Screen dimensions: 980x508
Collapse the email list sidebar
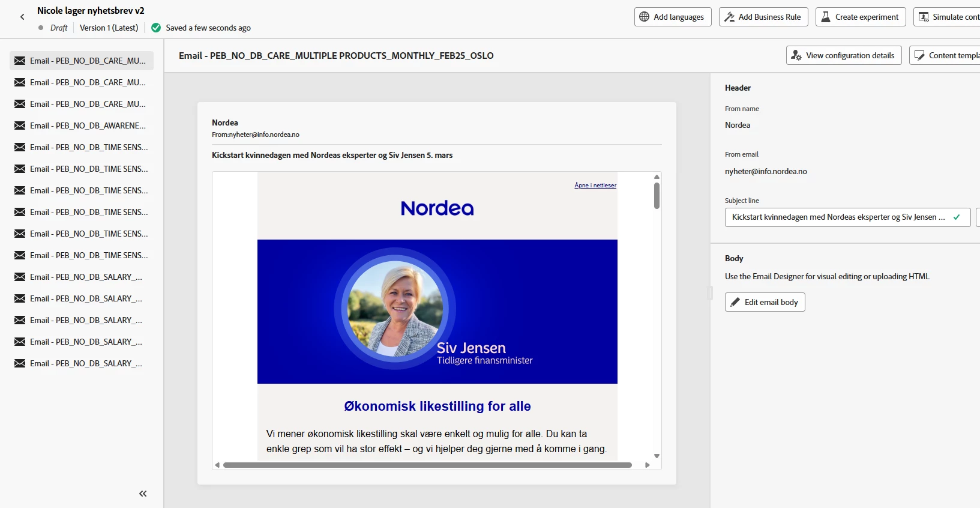point(143,494)
